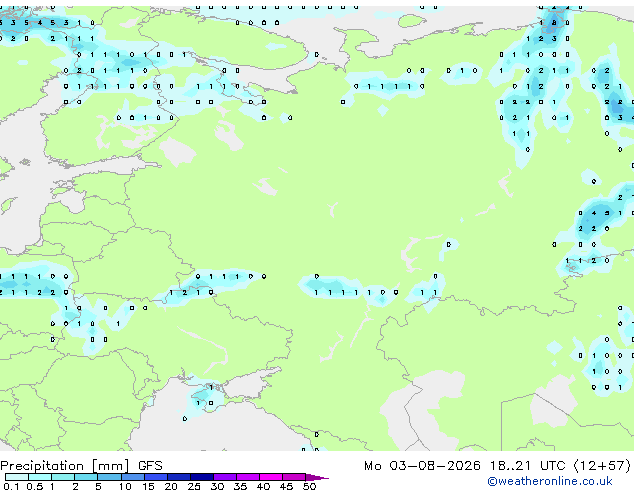Choose the 10–15 mm legend swatch
This screenshot has width=634, height=490.
tap(133, 477)
